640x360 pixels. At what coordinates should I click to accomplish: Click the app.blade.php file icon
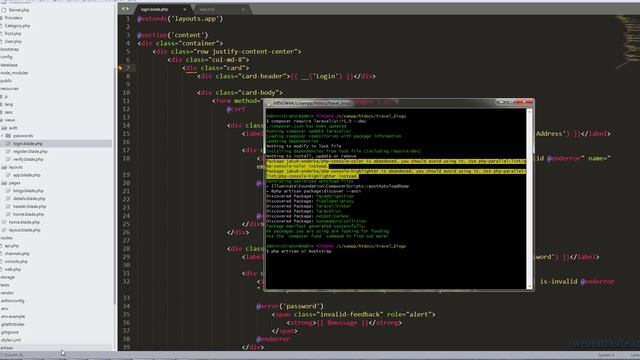pyautogui.click(x=8, y=175)
